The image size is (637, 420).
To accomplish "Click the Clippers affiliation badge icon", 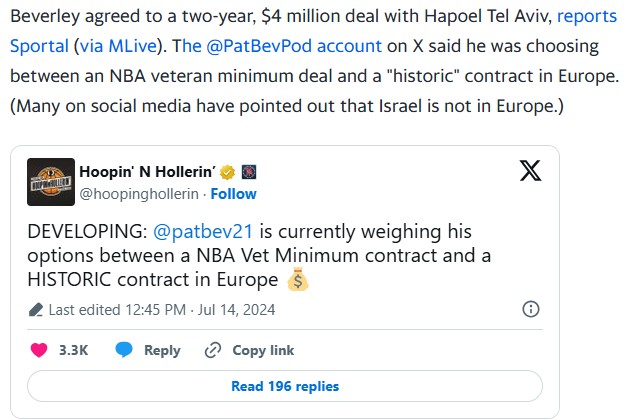I will [249, 172].
